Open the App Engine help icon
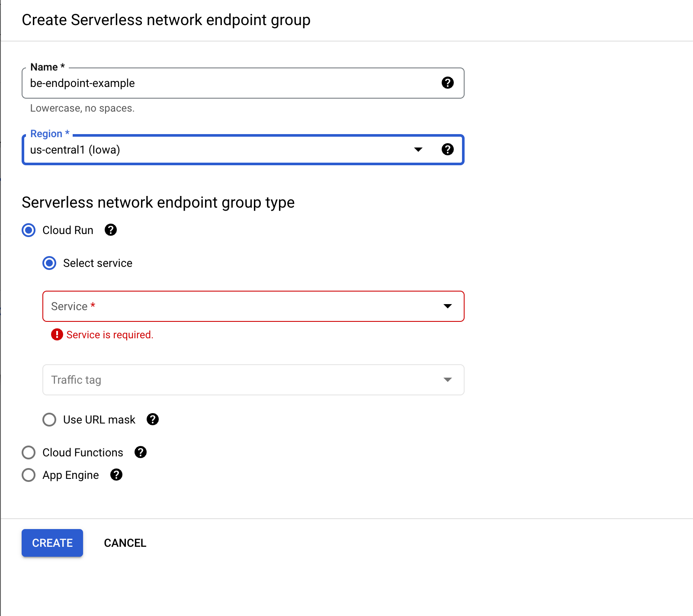Screen dimensions: 693x616 pyautogui.click(x=116, y=475)
